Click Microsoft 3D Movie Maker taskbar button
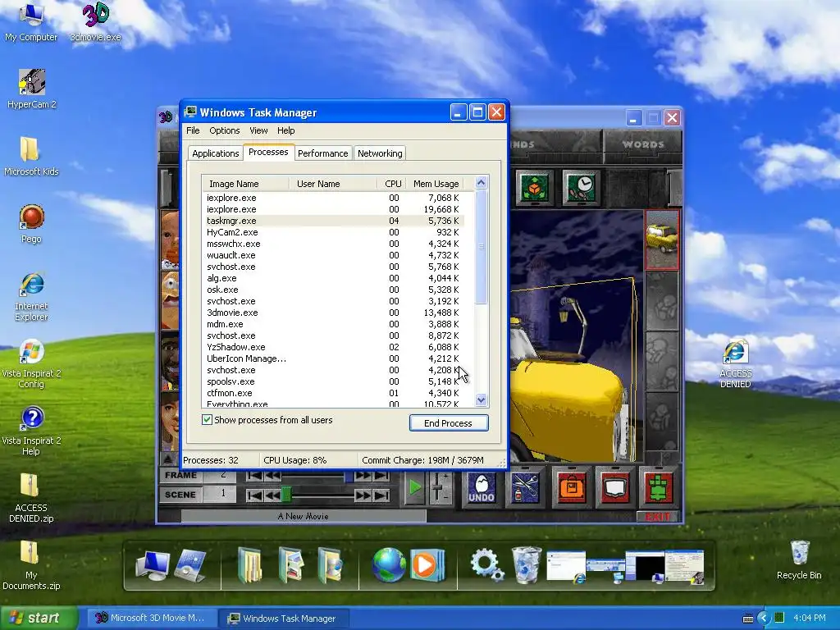This screenshot has width=840, height=630. [150, 618]
